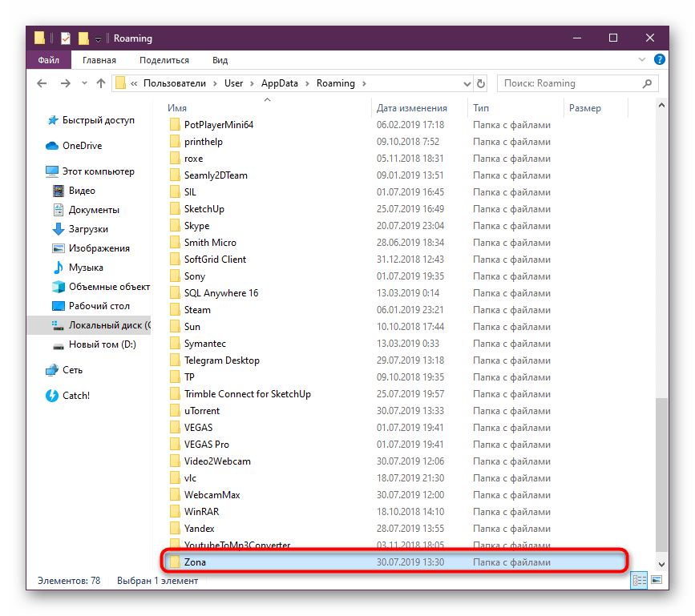Screen dimensions: 695x616
Task: Expand the chevron after AppData breadcrumb
Action: pos(307,83)
